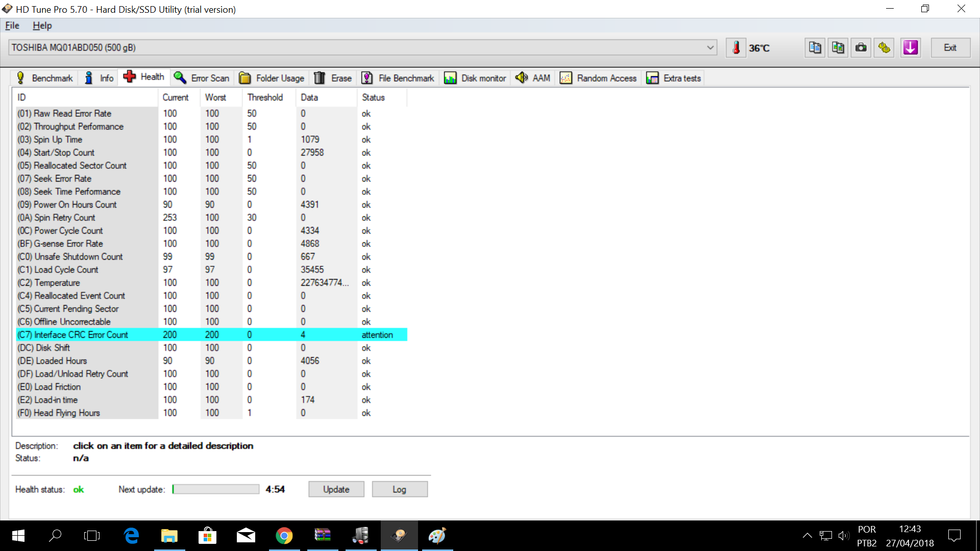This screenshot has height=551, width=980.
Task: Click the Log button
Action: tap(400, 489)
